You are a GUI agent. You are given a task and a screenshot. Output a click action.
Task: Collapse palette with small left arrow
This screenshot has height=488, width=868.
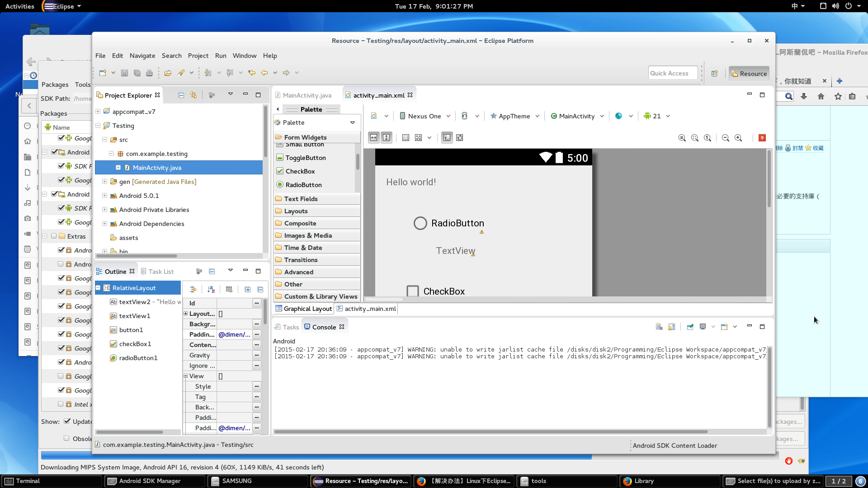click(x=278, y=109)
